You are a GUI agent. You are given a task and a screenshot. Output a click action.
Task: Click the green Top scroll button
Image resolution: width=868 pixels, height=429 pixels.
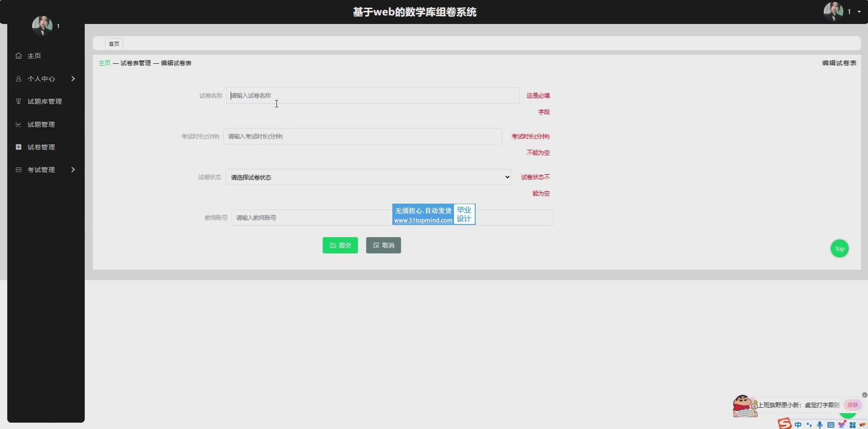click(x=839, y=248)
